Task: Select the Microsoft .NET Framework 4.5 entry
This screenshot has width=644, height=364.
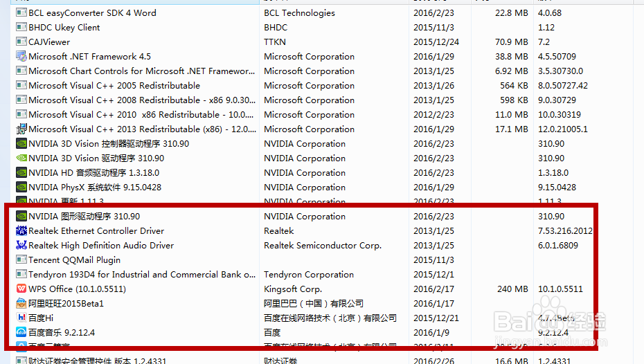Action: pyautogui.click(x=89, y=57)
